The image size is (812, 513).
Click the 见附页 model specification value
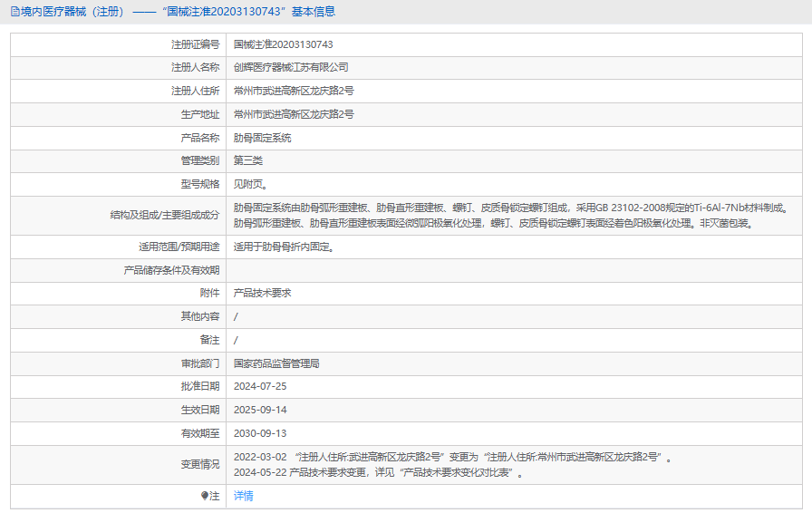pyautogui.click(x=250, y=185)
